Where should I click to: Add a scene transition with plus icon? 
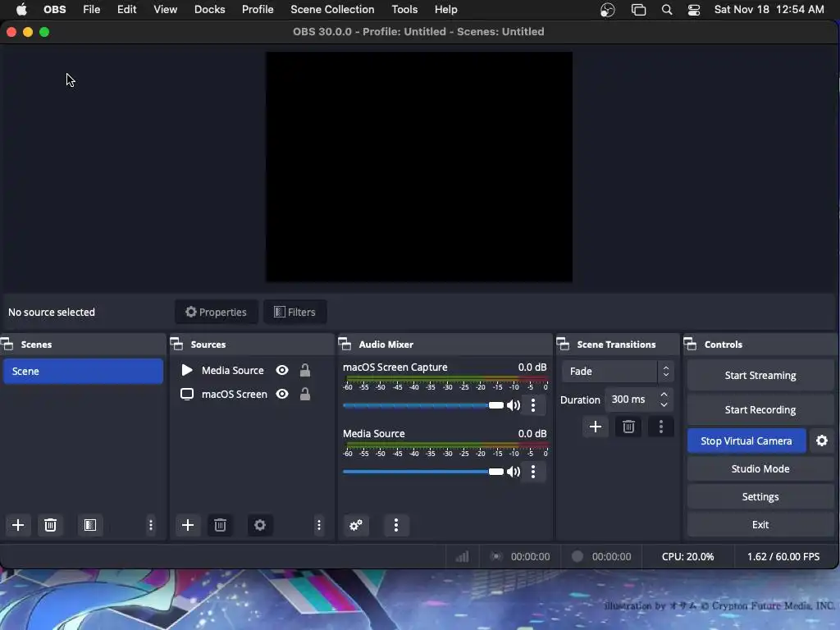point(596,427)
